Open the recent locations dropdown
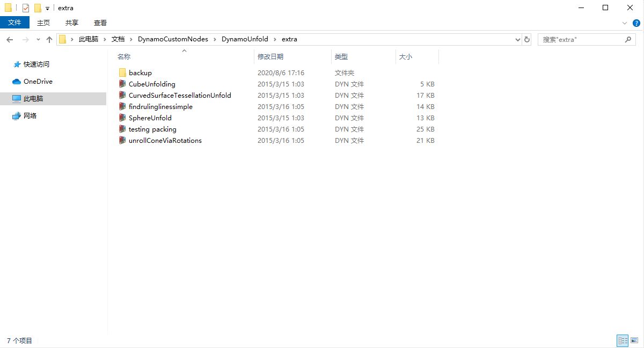This screenshot has height=348, width=644. click(38, 40)
